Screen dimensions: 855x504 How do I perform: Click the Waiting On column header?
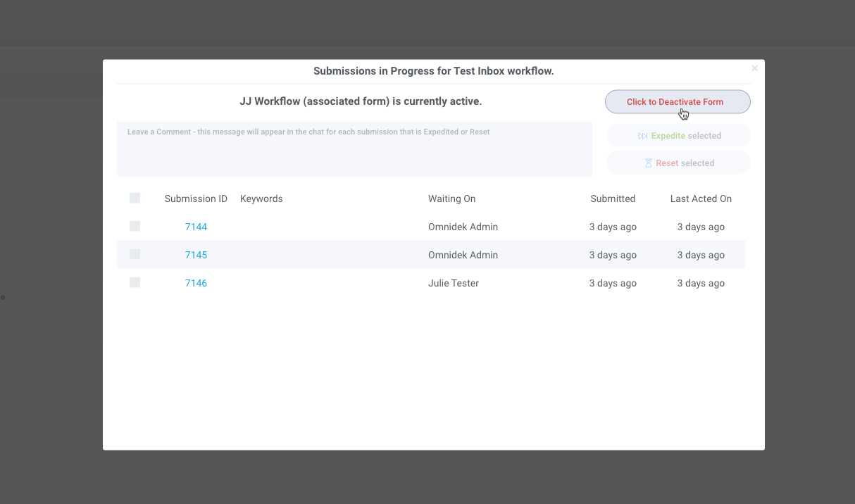[x=451, y=199]
